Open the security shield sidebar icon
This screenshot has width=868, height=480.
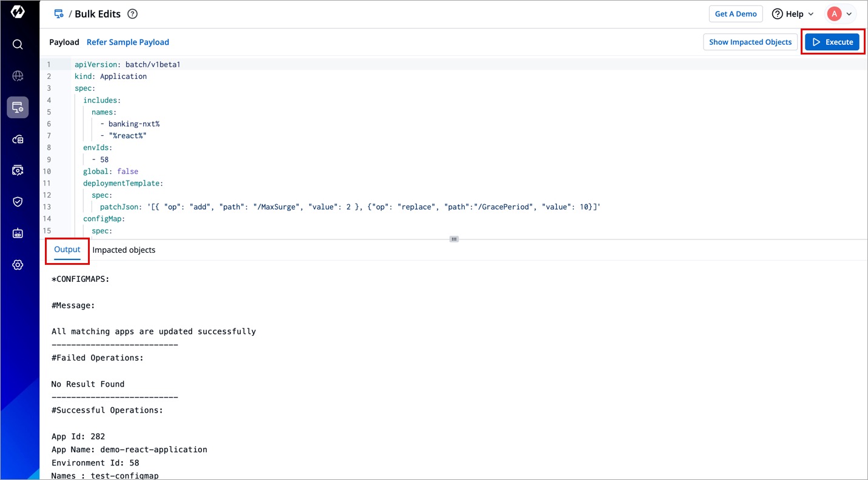click(18, 202)
